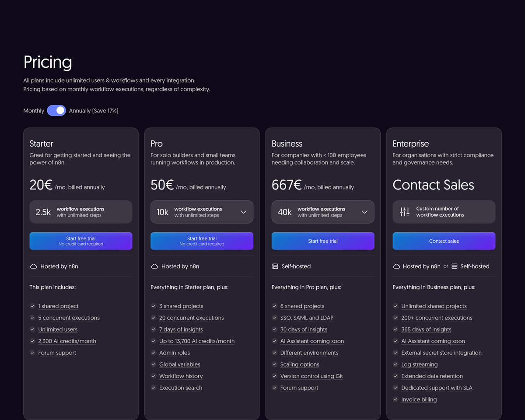The image size is (525, 420).
Task: Open the 5 concurrent executions link
Action: tap(69, 318)
